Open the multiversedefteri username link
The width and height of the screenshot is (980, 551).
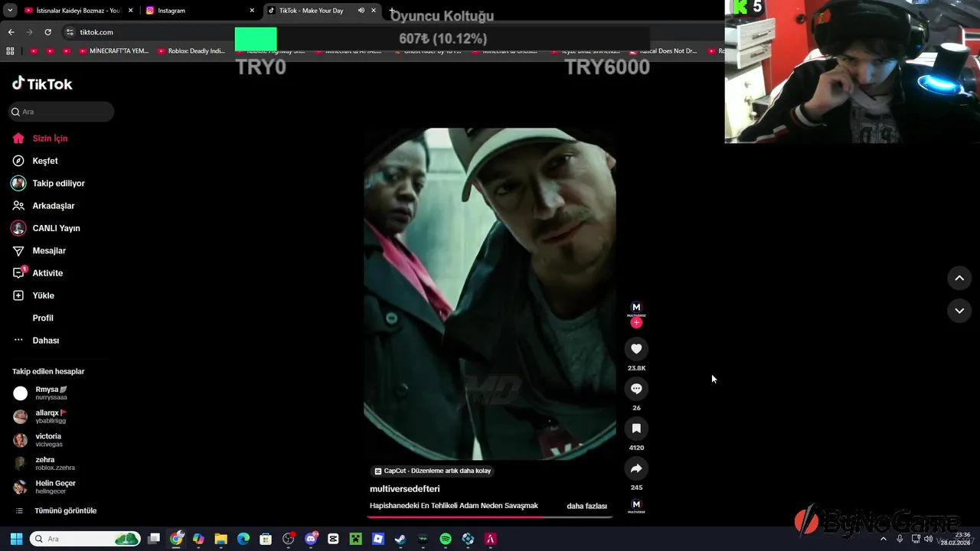point(405,489)
